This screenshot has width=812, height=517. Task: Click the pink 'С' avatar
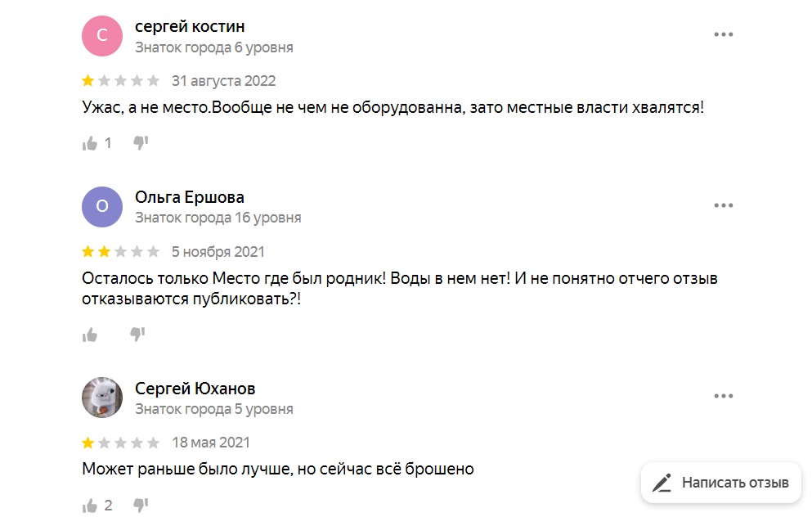[102, 36]
